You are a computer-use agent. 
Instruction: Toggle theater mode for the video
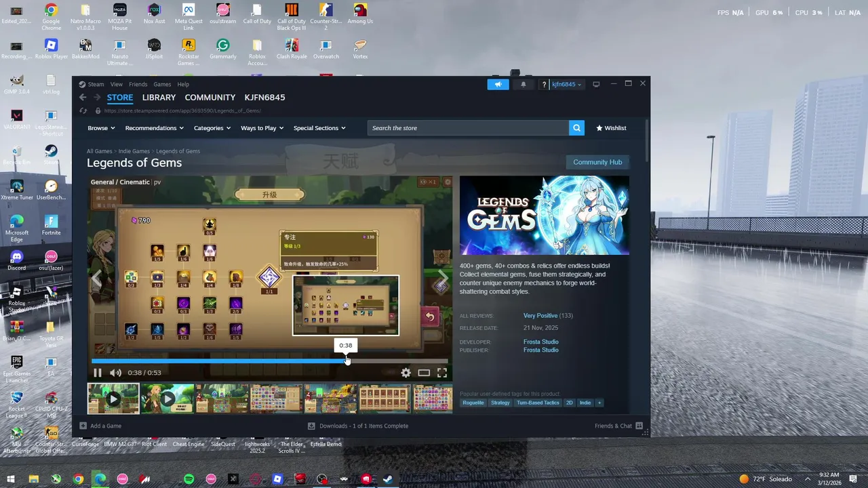click(424, 373)
